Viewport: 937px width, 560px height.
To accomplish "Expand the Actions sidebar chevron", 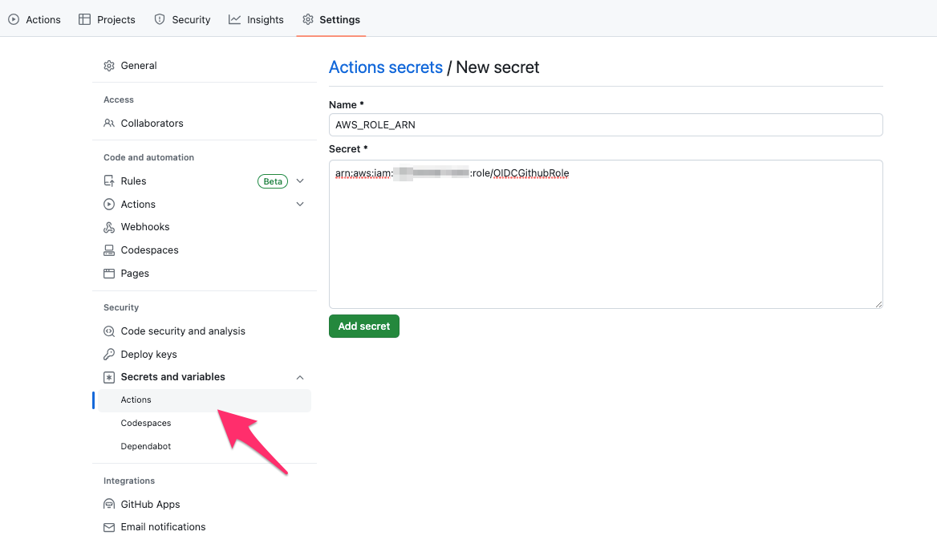I will [300, 204].
